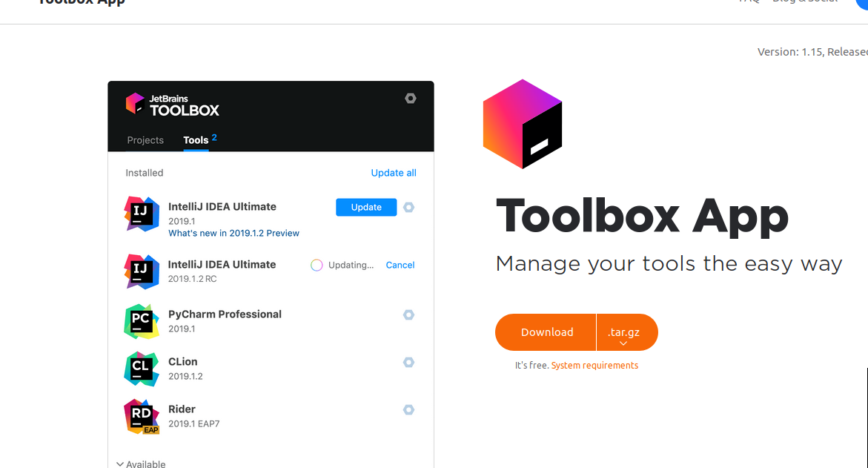Click Manage your tools the easy way text
This screenshot has width=868, height=468.
(669, 263)
